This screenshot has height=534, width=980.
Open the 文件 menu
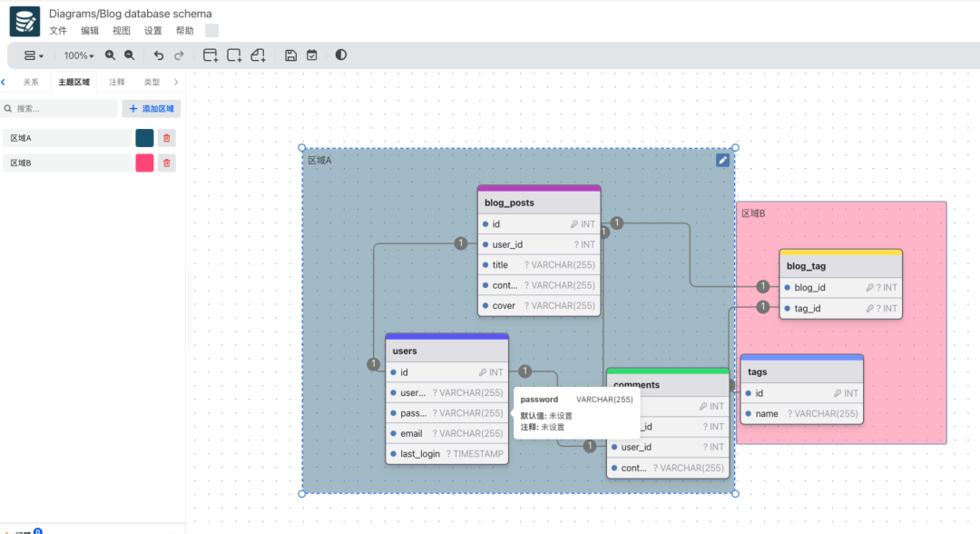click(x=58, y=31)
